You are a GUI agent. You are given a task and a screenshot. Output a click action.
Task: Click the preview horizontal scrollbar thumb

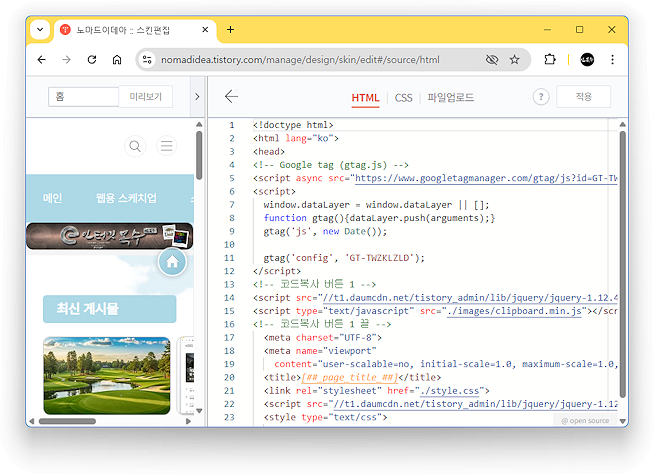67,421
